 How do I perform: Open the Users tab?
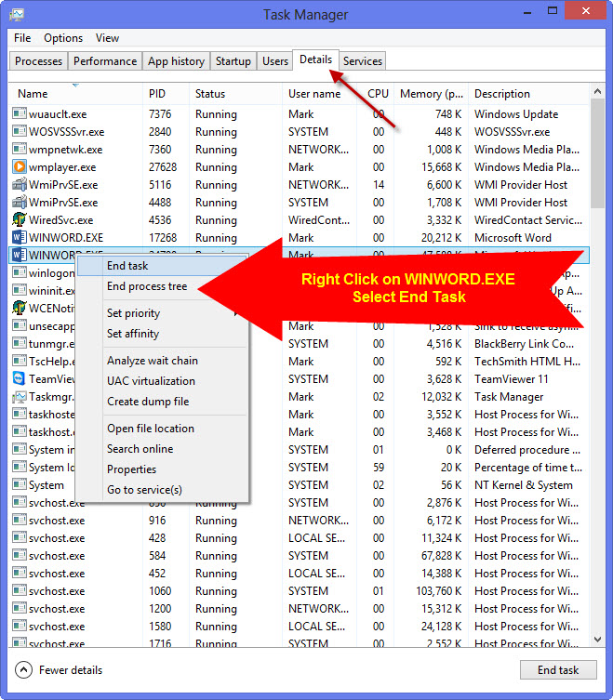pos(275,61)
